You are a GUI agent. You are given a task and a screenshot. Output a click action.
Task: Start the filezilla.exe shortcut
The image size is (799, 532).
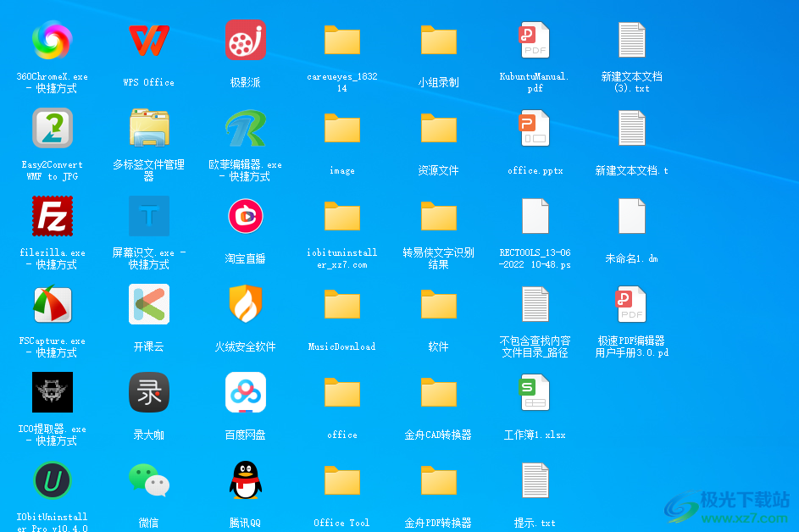pos(52,216)
